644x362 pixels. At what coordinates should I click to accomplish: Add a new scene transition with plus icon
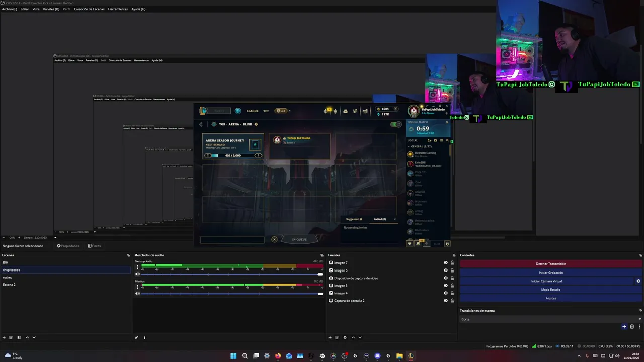(624, 326)
